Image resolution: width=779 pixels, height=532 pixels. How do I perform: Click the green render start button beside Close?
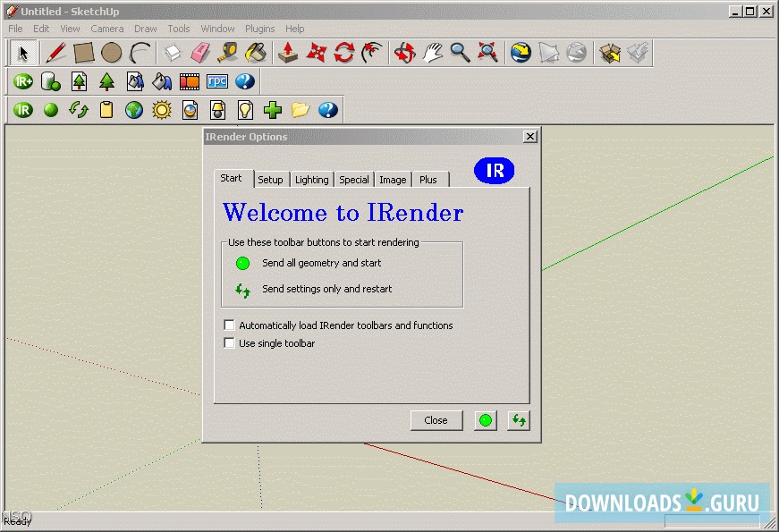(x=486, y=420)
